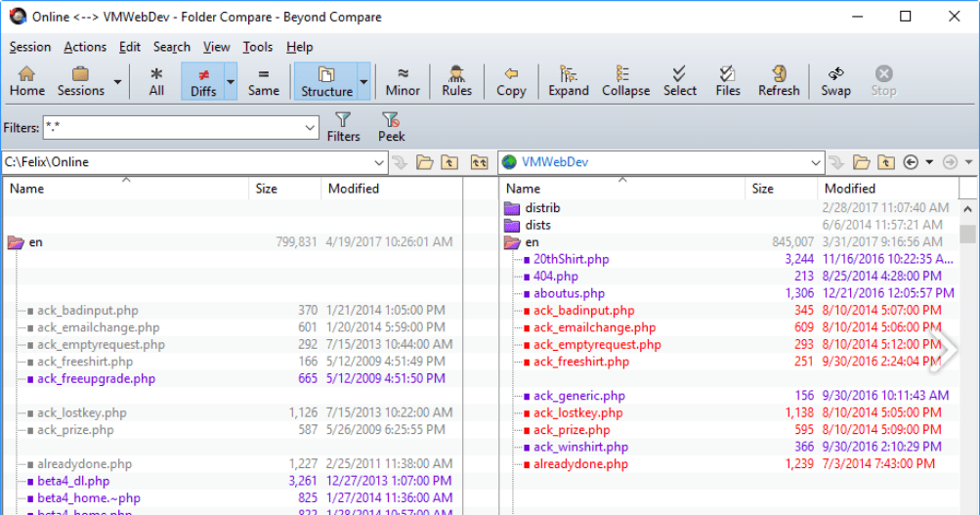Open the Session menu
Image resolution: width=980 pixels, height=515 pixels.
pyautogui.click(x=30, y=47)
